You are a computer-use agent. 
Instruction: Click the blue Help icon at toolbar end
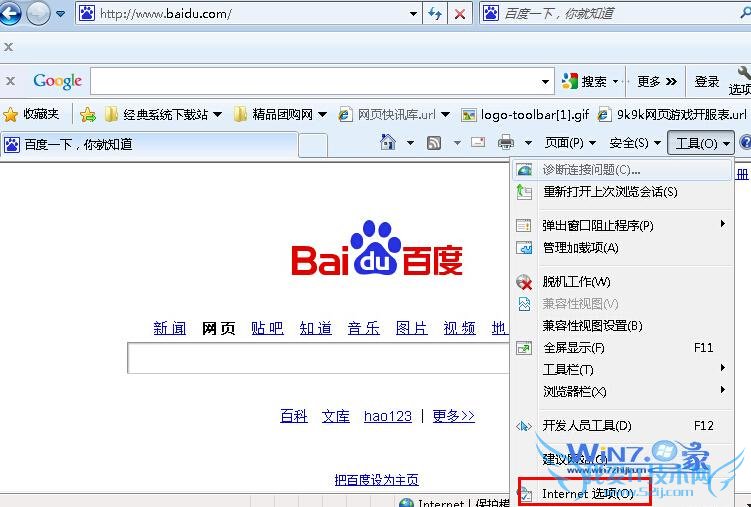click(x=745, y=143)
